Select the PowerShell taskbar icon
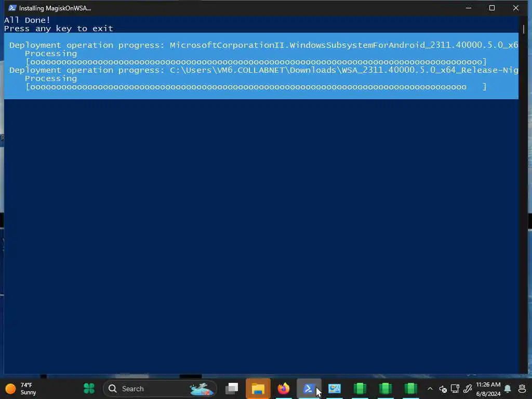The height and width of the screenshot is (399, 532). (x=309, y=389)
